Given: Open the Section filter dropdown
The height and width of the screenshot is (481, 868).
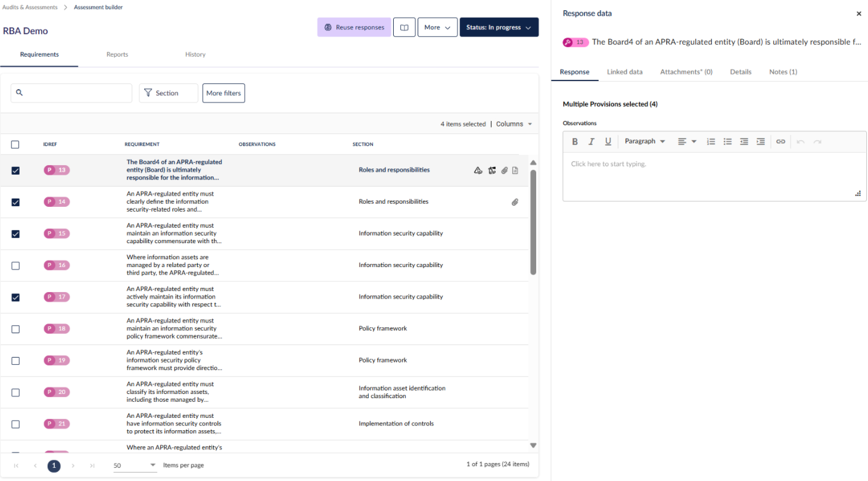Looking at the screenshot, I should click(x=169, y=93).
